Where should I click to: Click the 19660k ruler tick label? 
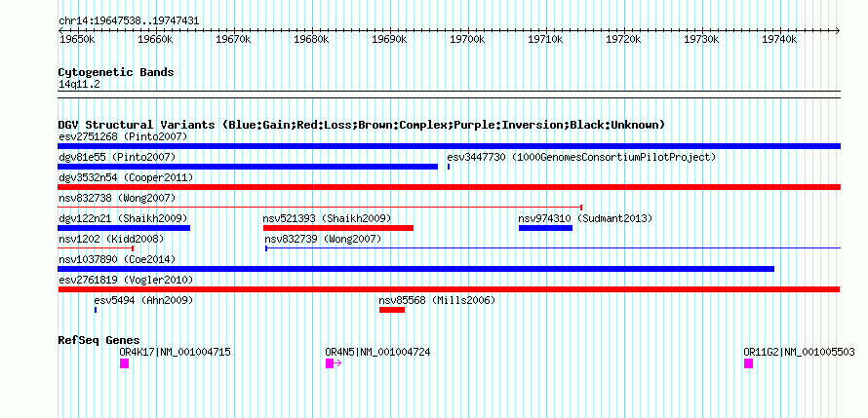point(155,39)
